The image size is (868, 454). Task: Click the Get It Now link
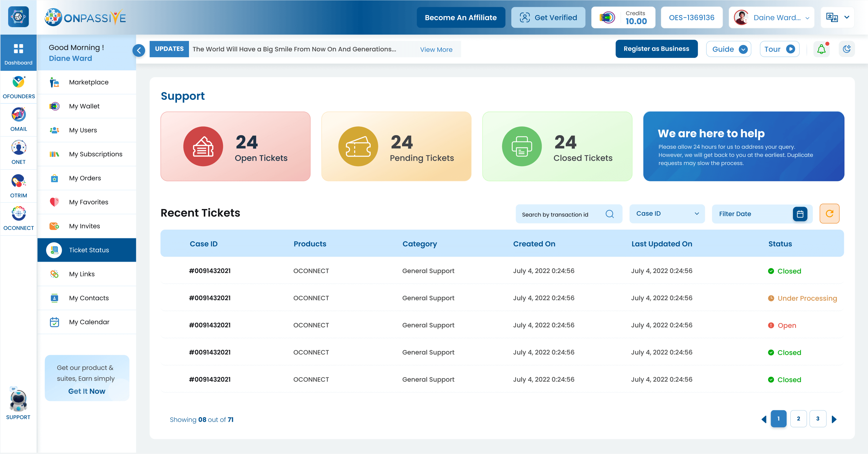[x=86, y=391]
